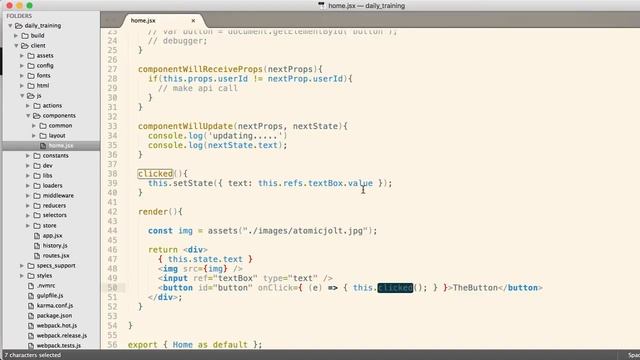
Task: Collapse the js folder arrow
Action: pyautogui.click(x=22, y=96)
